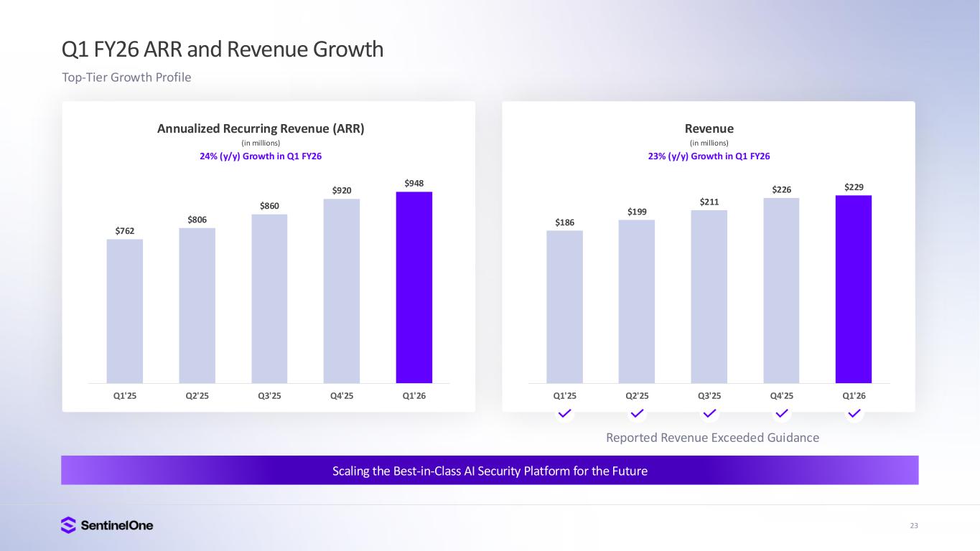
Task: Click the purple Q1'26 ARR bar
Action: click(x=414, y=287)
